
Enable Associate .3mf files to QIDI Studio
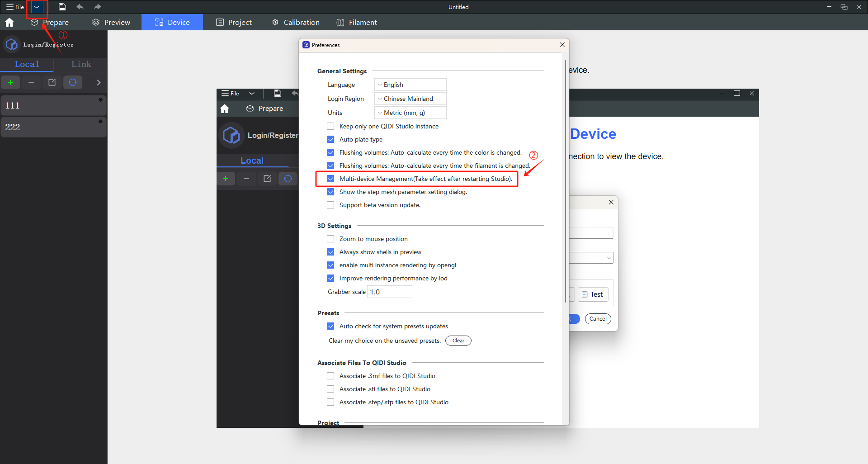(330, 376)
